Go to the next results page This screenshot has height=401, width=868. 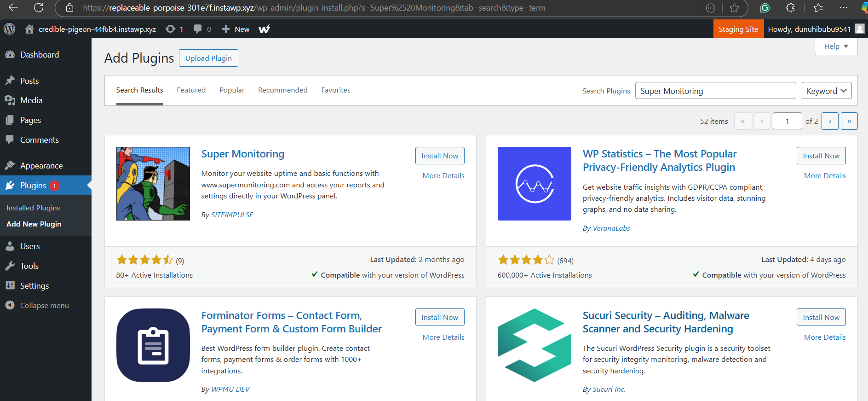(830, 121)
